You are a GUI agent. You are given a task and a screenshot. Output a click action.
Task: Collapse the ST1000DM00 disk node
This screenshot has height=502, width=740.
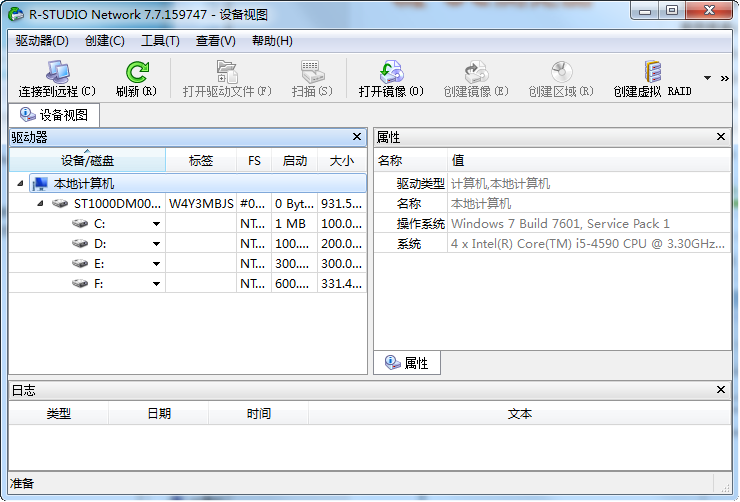41,204
